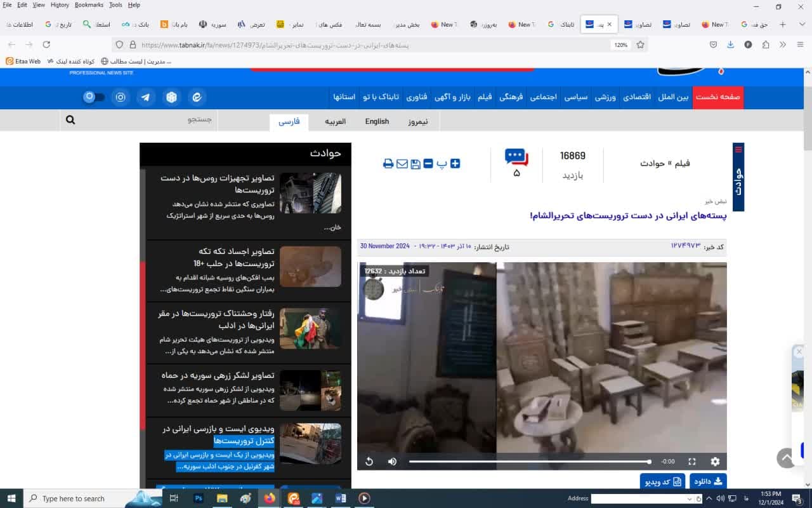Toggle the dark mode switch
812x508 pixels.
coord(95,97)
